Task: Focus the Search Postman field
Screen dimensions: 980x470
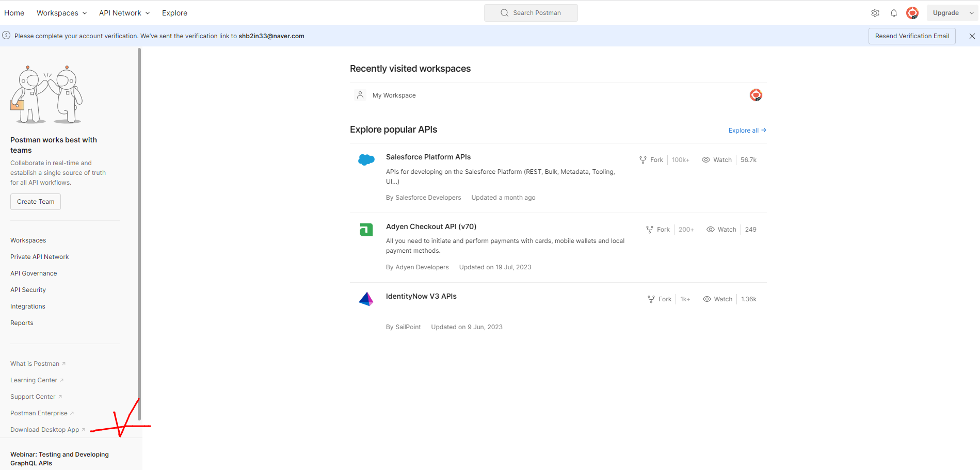Action: (531, 13)
